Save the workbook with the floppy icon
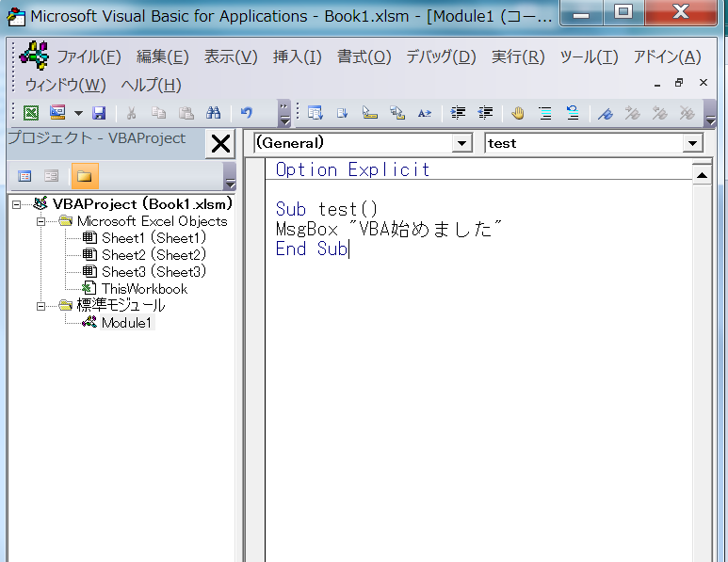Screen dimensions: 728x562 coord(99,113)
